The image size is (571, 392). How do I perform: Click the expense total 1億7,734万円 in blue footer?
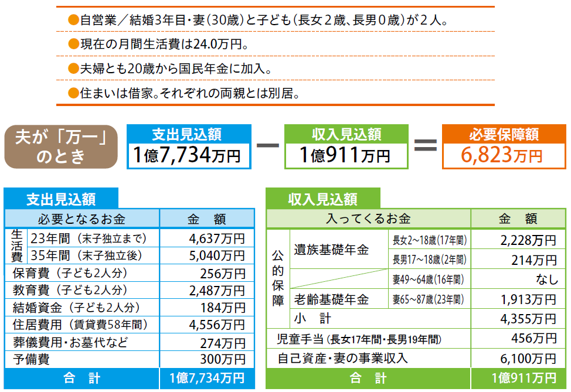click(x=207, y=378)
